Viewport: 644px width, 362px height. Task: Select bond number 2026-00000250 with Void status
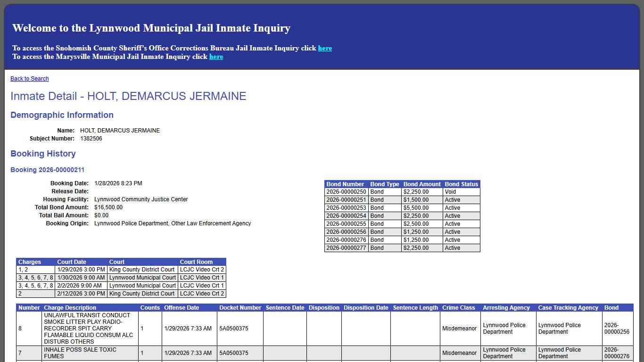(346, 192)
